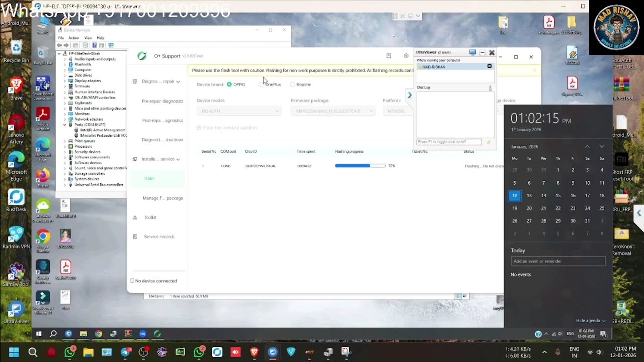Viewport: 644px width, 362px height.
Task: Open Service records sidebar entry
Action: pos(159,237)
